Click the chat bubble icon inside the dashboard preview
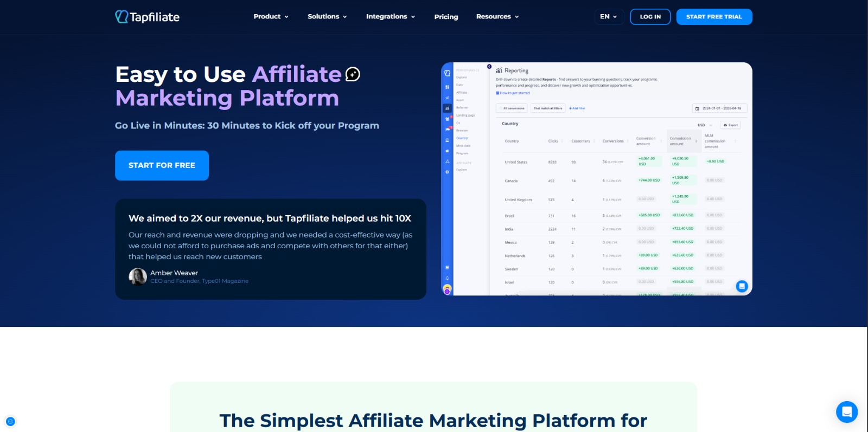 tap(742, 286)
